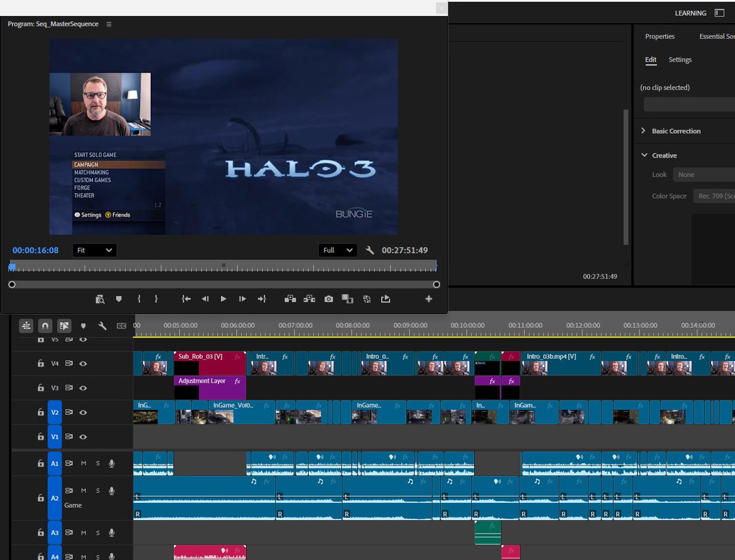735x560 pixels.
Task: Switch to LEARNING workspace
Action: click(690, 13)
